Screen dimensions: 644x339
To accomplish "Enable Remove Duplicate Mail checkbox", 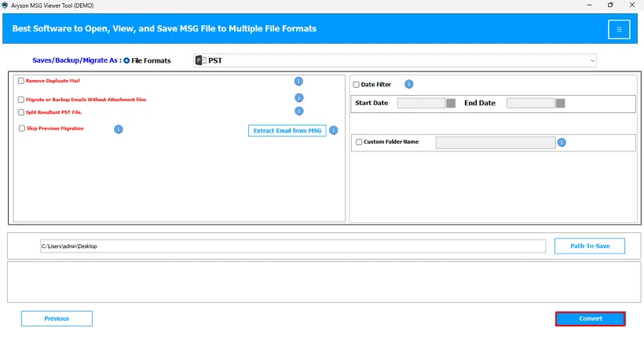I will (21, 81).
